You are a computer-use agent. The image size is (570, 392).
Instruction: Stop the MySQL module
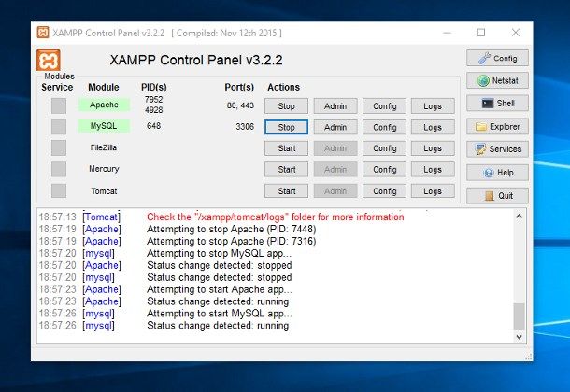pos(287,127)
